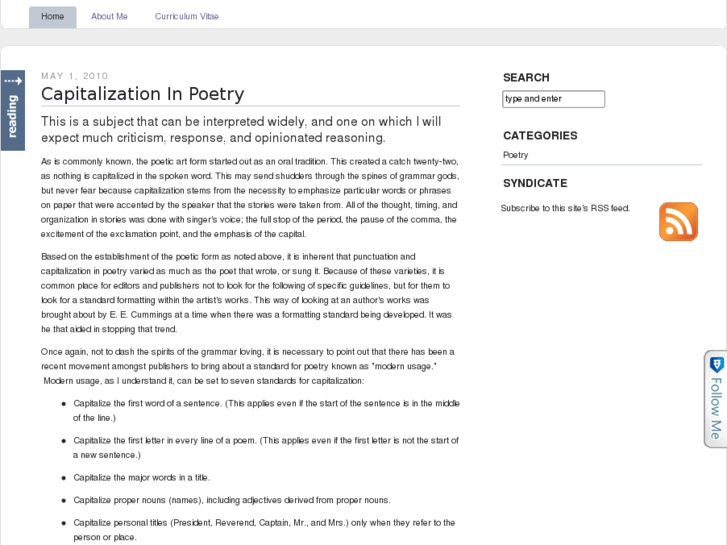This screenshot has height=545, width=727.
Task: Click the "reading" label on left sidebar
Action: pyautogui.click(x=12, y=116)
